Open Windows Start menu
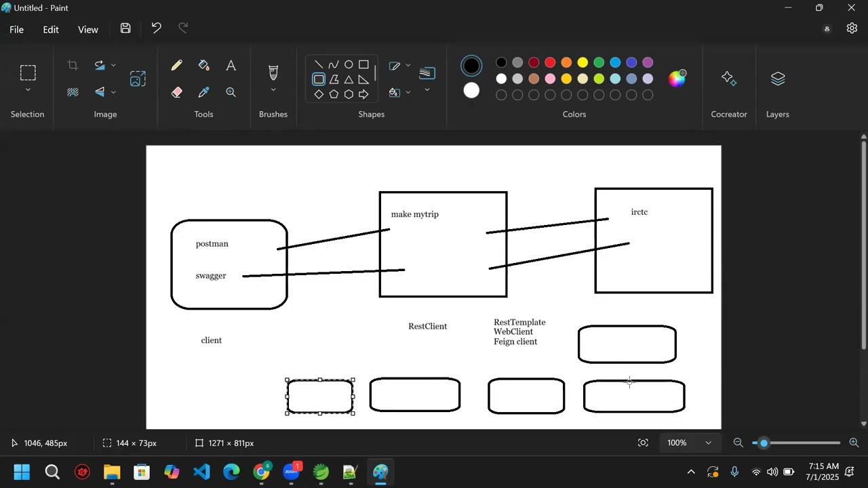Viewport: 868px width, 488px height. point(22,472)
